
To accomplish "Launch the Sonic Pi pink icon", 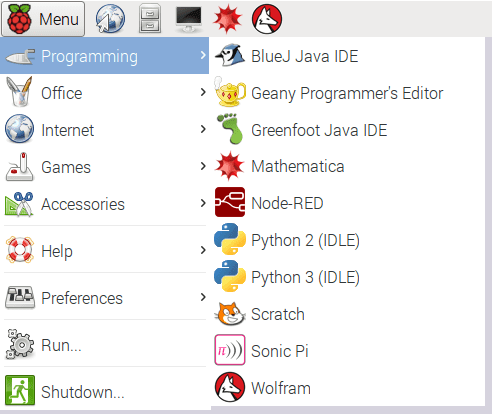I will click(x=230, y=350).
